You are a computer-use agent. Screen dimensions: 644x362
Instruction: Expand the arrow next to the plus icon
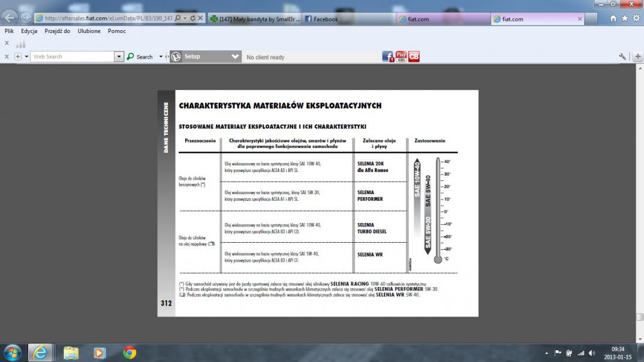(27, 57)
